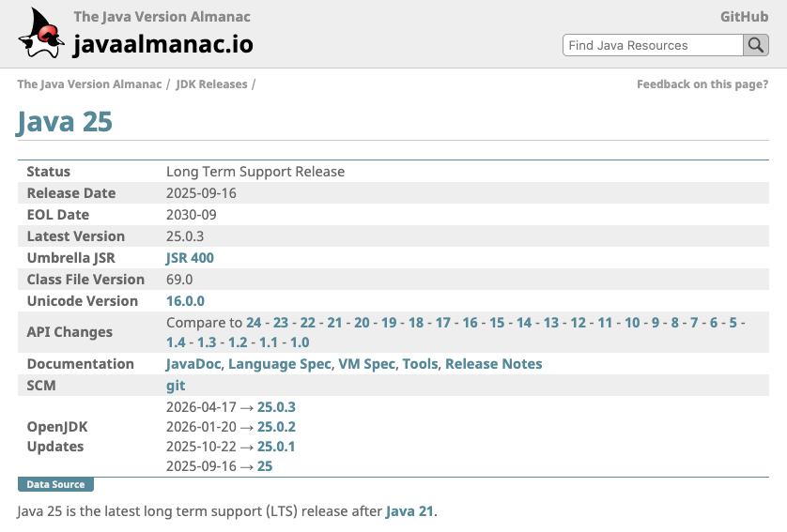Open the git SCM link
787x532 pixels.
click(x=176, y=386)
